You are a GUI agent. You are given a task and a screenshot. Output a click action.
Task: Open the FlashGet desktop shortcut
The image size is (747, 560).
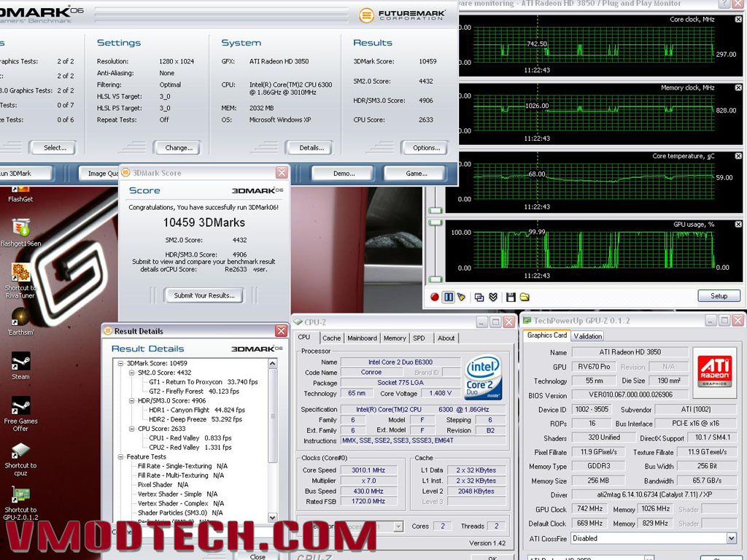(x=20, y=195)
